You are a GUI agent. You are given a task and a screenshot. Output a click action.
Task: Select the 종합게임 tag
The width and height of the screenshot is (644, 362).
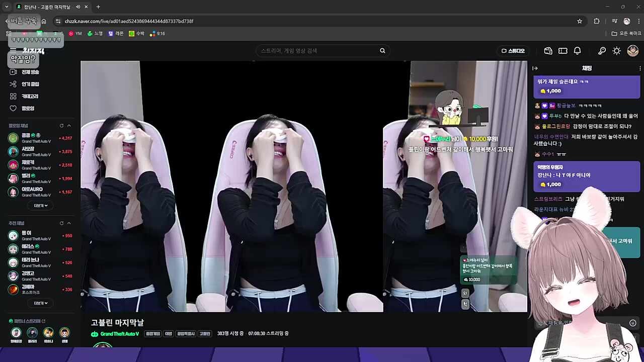pos(153,334)
